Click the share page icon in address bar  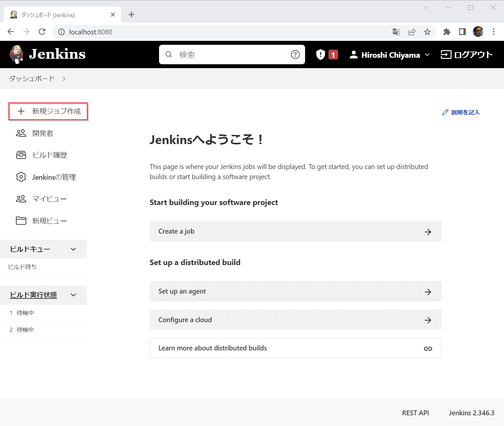[412, 32]
